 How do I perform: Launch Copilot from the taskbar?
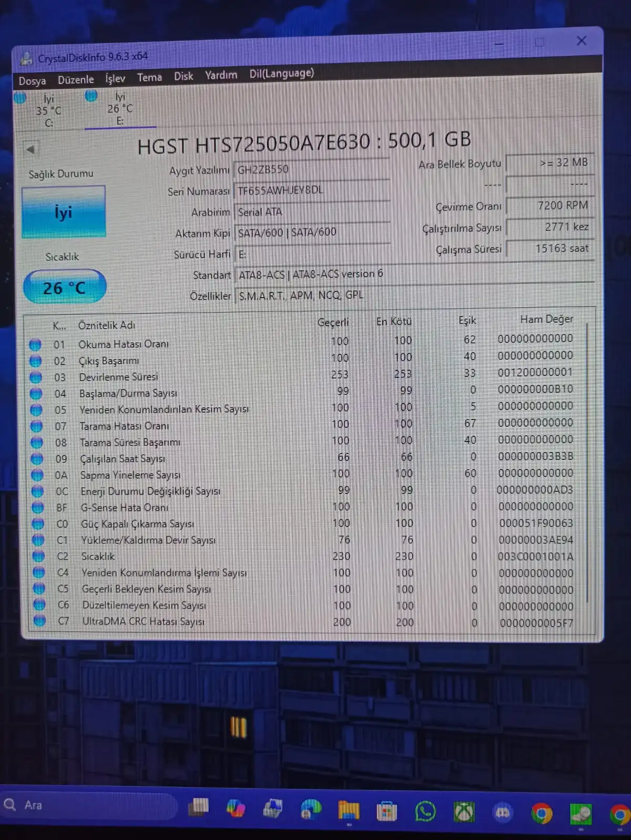coord(235,808)
